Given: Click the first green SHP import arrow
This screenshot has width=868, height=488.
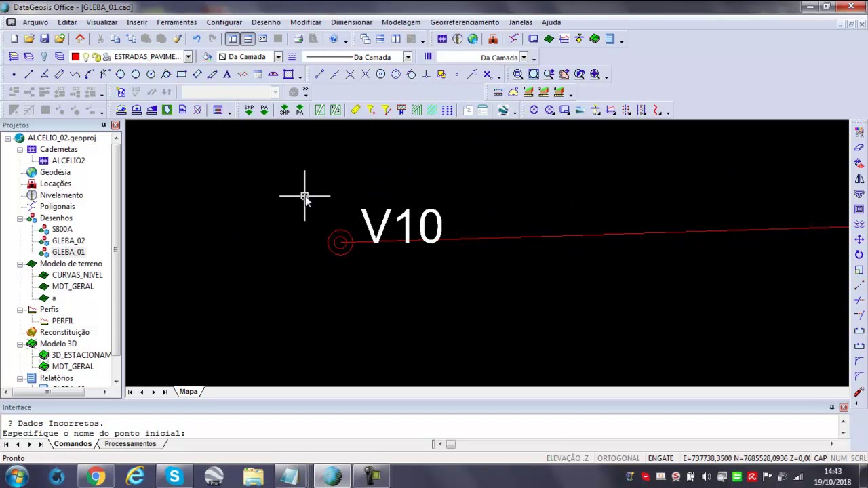Looking at the screenshot, I should 249,110.
